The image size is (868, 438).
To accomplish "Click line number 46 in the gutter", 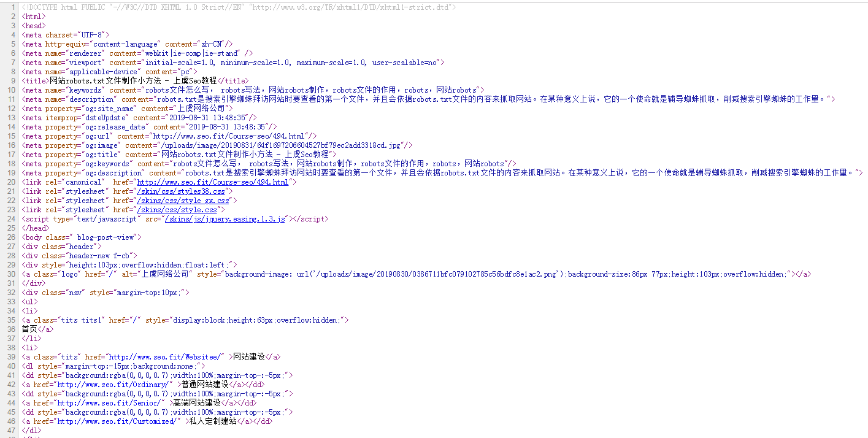I will tap(12, 421).
